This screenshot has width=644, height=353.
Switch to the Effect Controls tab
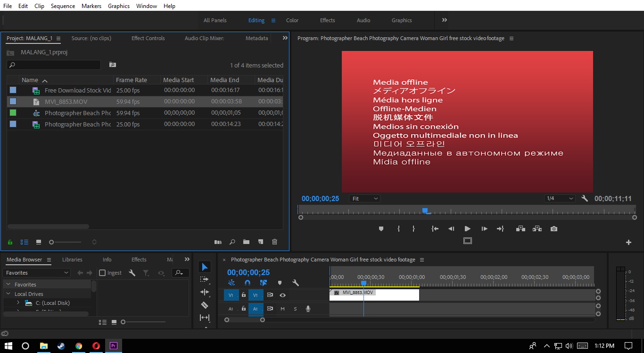[x=148, y=38]
